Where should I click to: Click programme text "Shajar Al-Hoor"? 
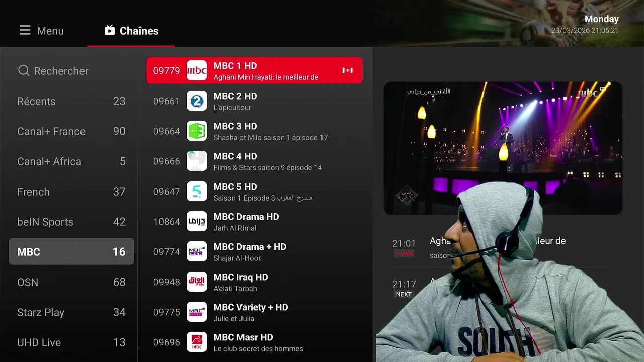point(237,258)
